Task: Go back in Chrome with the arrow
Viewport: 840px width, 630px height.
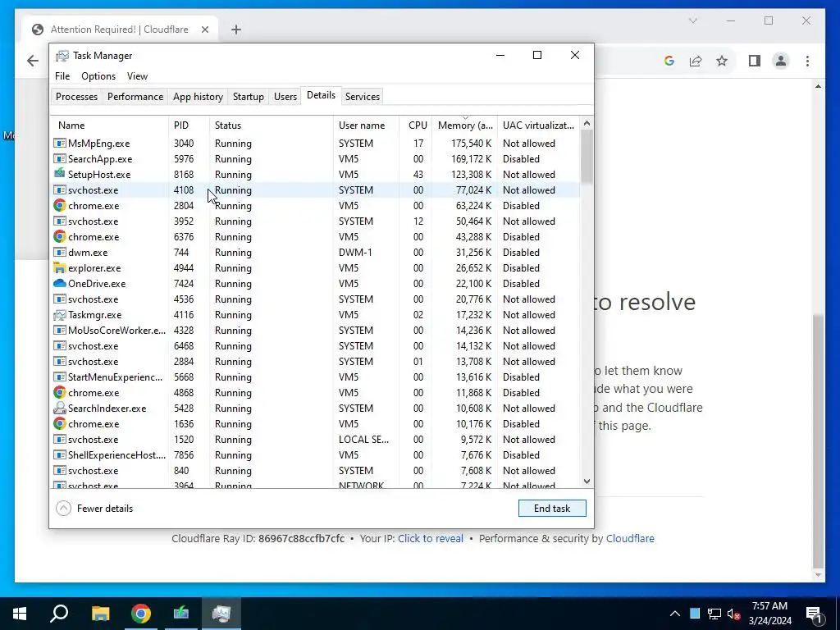Action: click(x=33, y=61)
